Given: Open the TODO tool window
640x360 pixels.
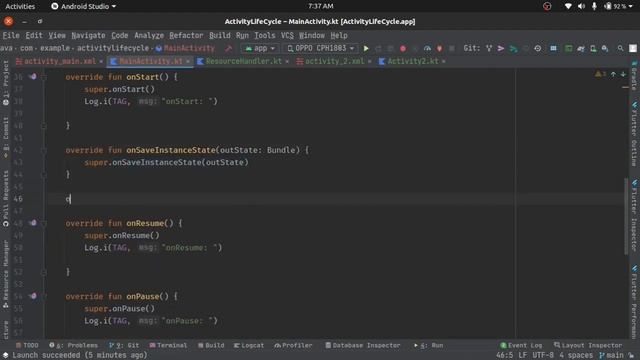Looking at the screenshot, I should [x=27, y=345].
